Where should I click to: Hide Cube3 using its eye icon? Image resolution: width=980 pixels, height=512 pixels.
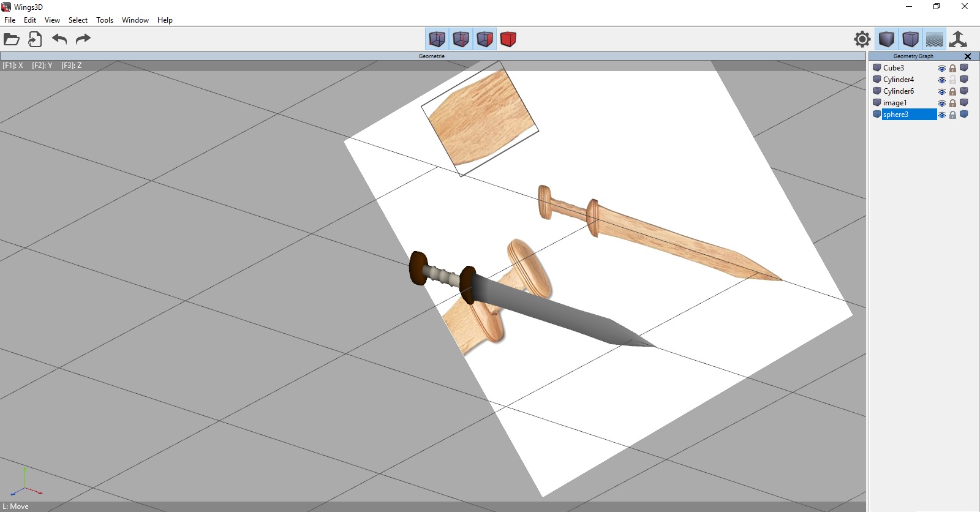coord(942,69)
